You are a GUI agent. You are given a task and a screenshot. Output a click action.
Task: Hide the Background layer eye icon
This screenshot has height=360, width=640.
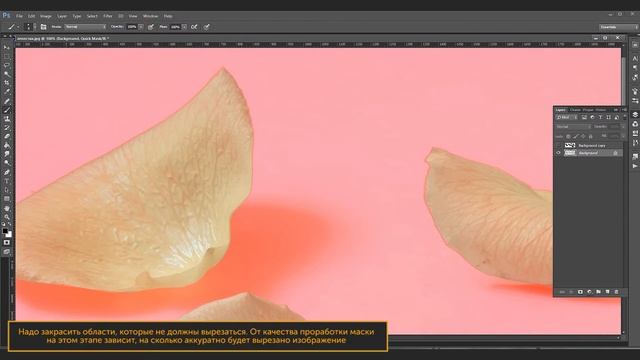[x=559, y=153]
